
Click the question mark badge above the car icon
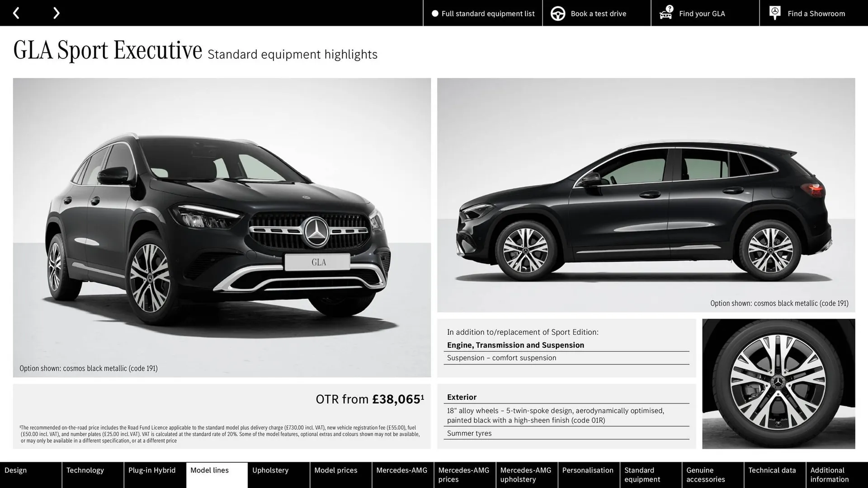[x=669, y=8]
